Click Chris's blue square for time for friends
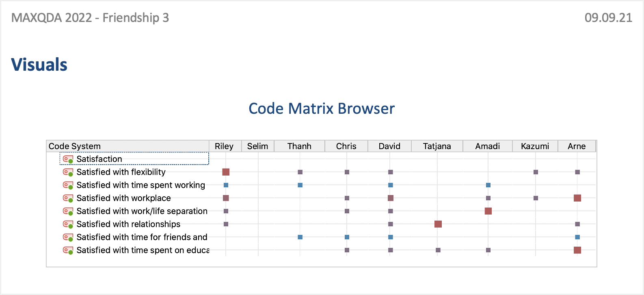This screenshot has width=644, height=295. click(347, 237)
